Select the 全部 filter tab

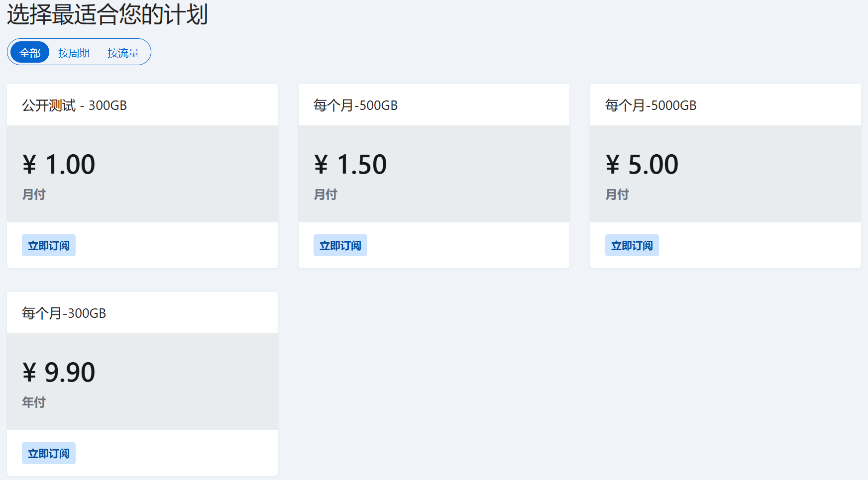(30, 53)
